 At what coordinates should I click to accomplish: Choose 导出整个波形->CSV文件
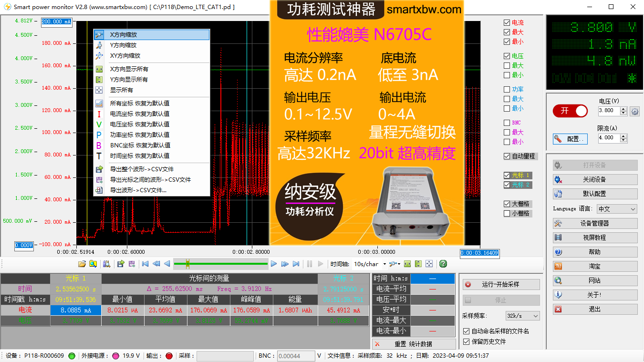click(x=151, y=169)
